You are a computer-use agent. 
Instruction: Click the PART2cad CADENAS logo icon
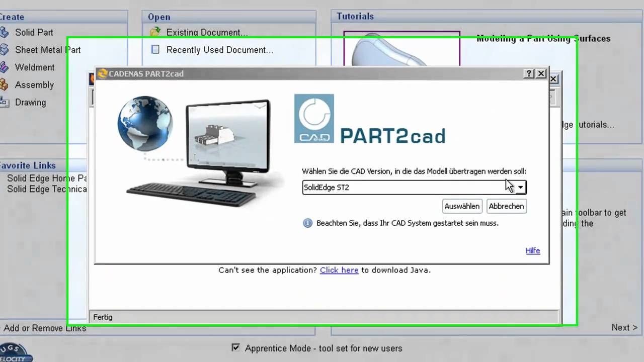[x=314, y=119]
